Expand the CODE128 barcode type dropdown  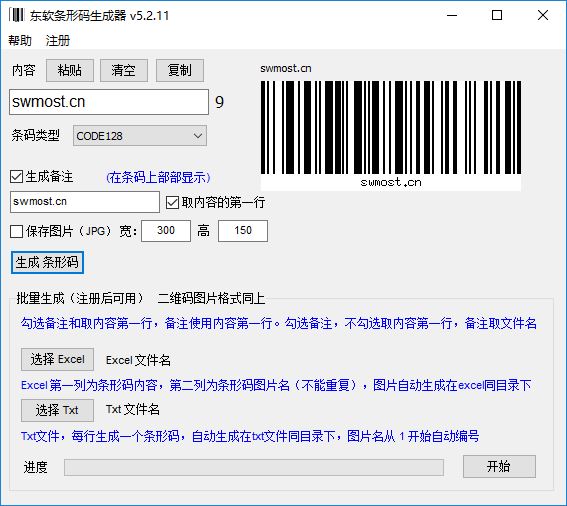tap(140, 136)
